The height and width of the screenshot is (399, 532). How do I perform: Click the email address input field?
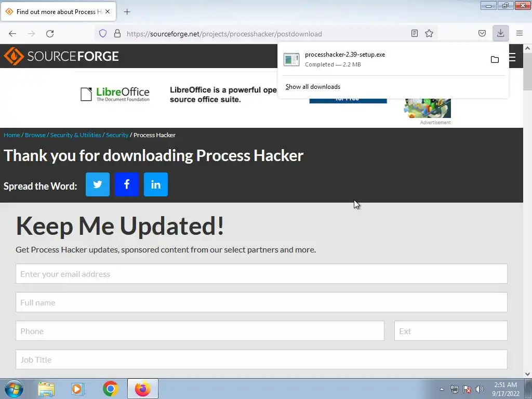(x=261, y=274)
